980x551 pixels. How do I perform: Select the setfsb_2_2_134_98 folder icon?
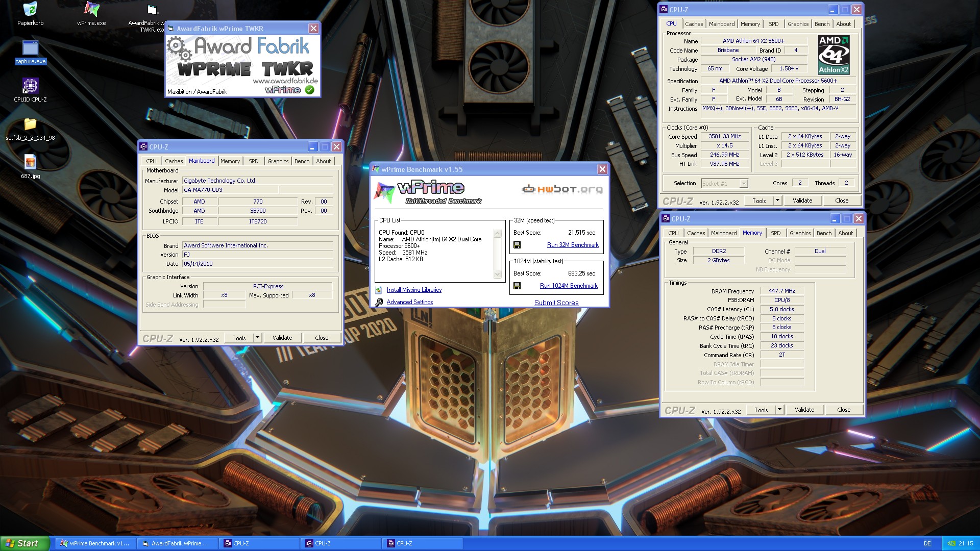(30, 129)
